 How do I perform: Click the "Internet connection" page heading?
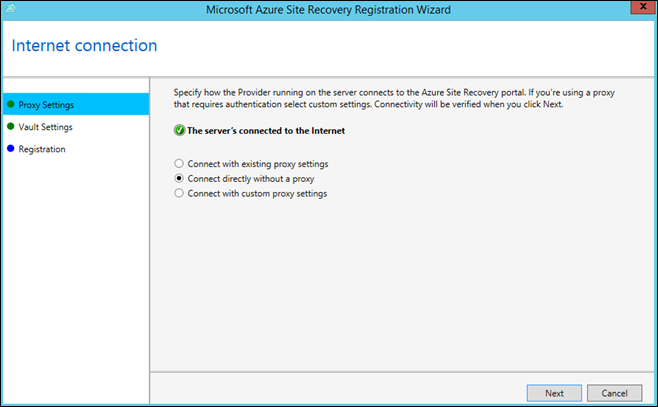[84, 46]
